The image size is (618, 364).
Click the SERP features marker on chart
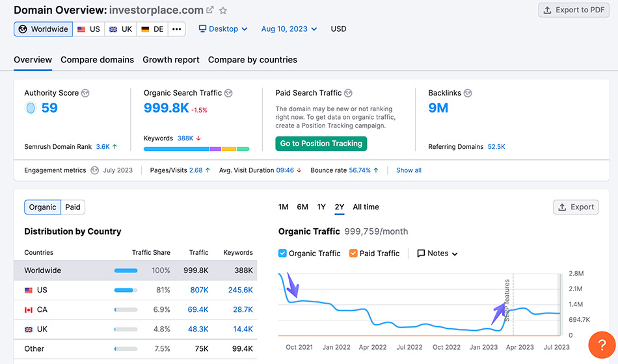(x=507, y=300)
